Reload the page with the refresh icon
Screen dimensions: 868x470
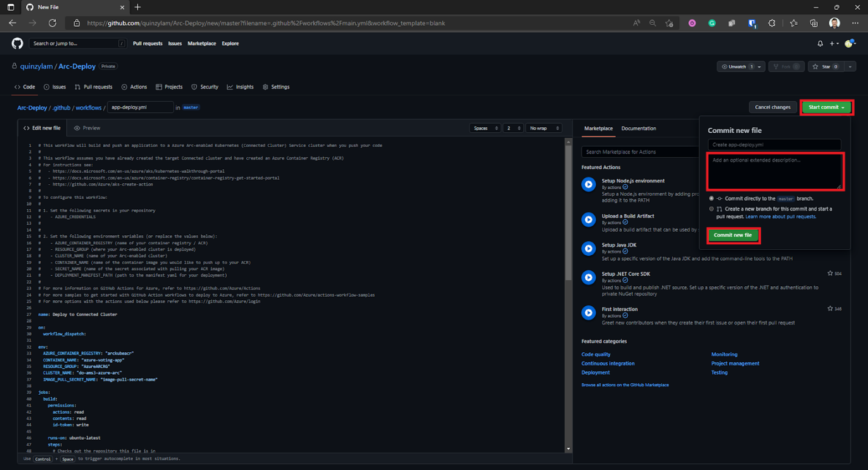tap(52, 23)
